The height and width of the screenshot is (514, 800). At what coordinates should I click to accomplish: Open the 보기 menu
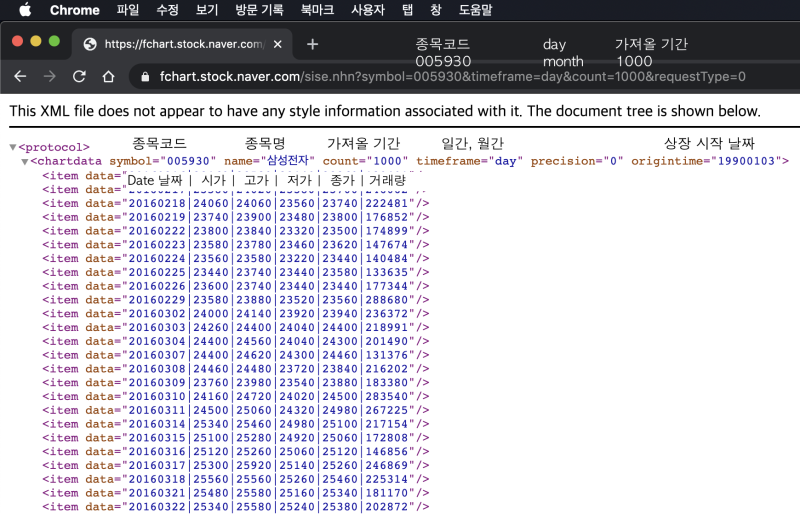point(207,10)
